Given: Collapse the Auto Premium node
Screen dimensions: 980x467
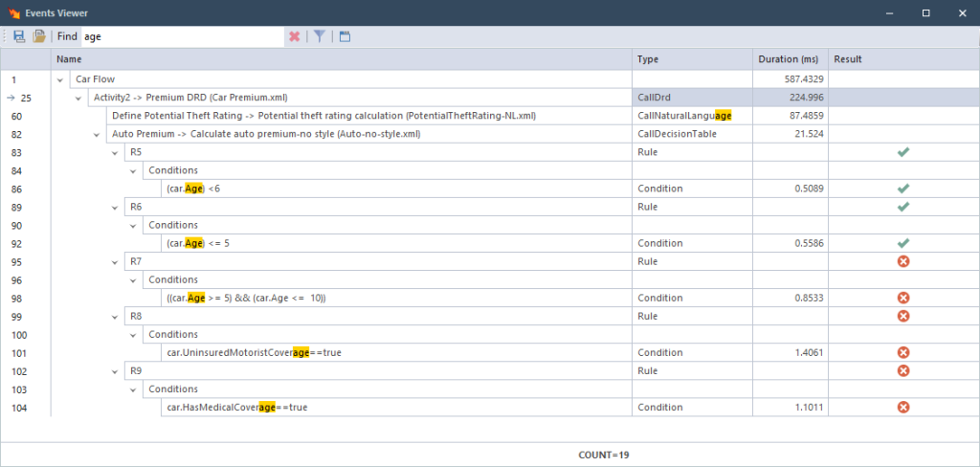Looking at the screenshot, I should [97, 134].
